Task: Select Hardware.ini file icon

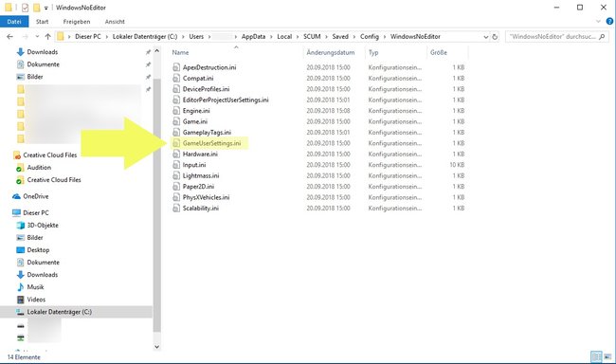Action: [x=176, y=155]
